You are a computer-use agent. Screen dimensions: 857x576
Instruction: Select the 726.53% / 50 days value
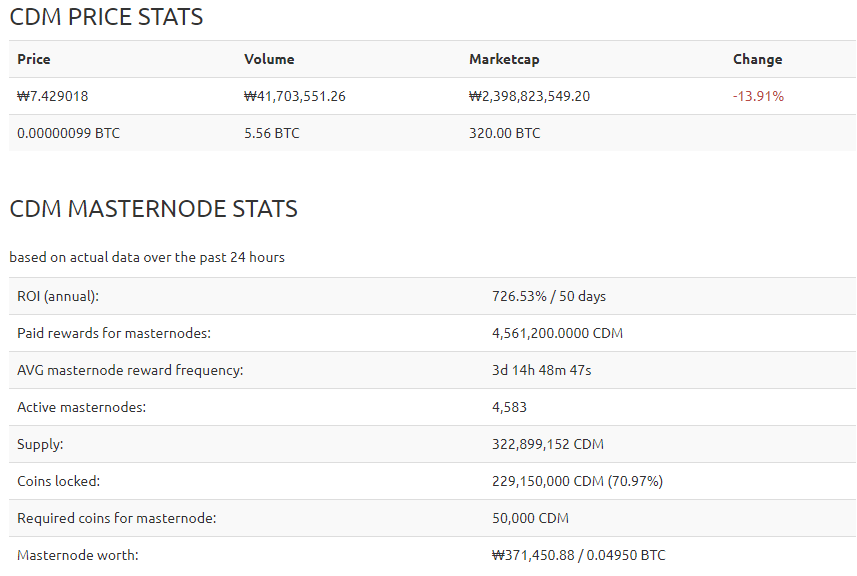(549, 296)
